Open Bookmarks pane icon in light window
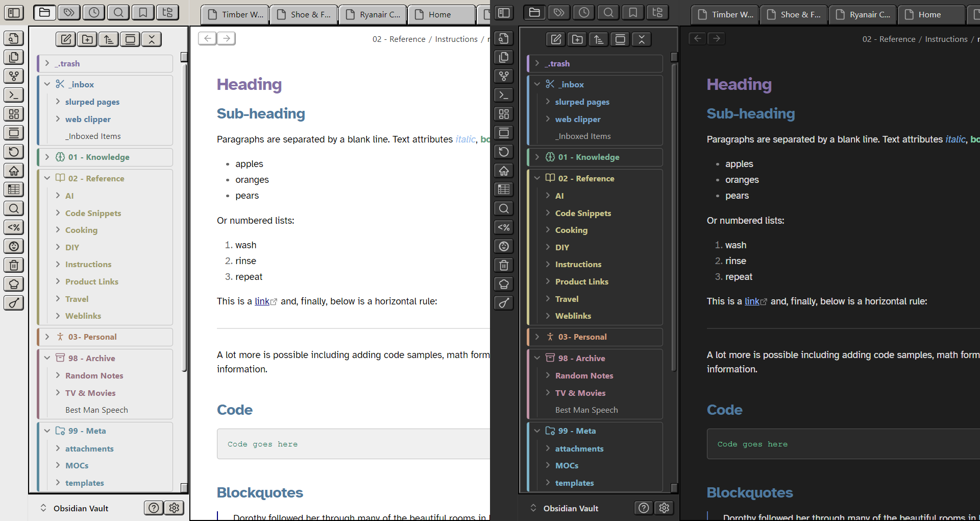 [x=143, y=12]
